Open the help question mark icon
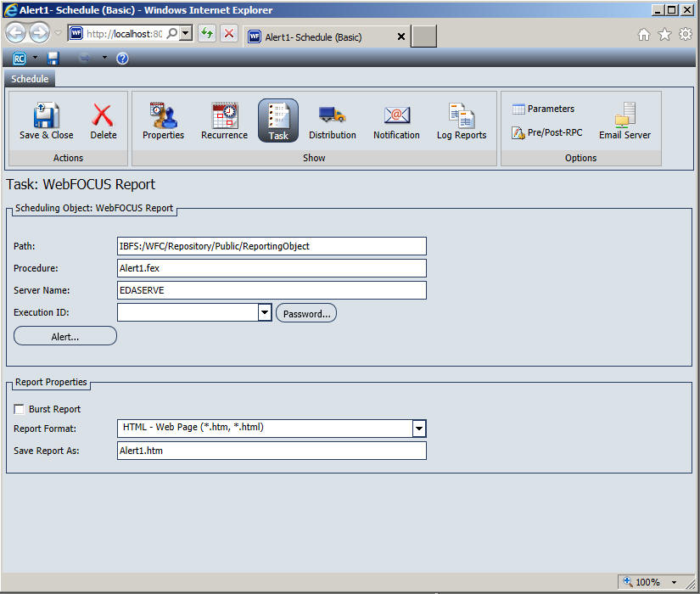The image size is (700, 594). click(x=122, y=59)
